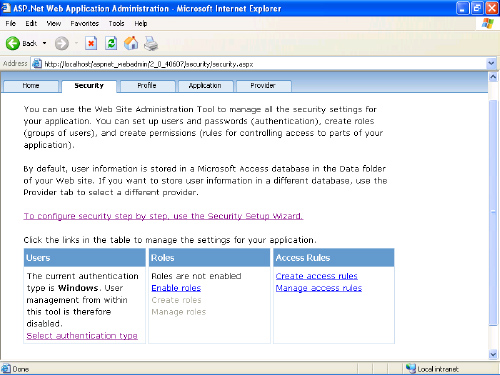The image size is (500, 375).
Task: Open the address bar dropdown
Action: pyautogui.click(x=491, y=63)
